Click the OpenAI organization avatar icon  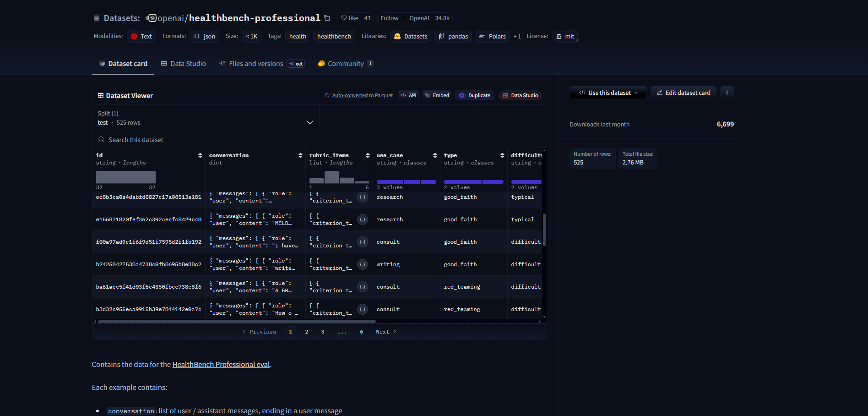point(152,18)
